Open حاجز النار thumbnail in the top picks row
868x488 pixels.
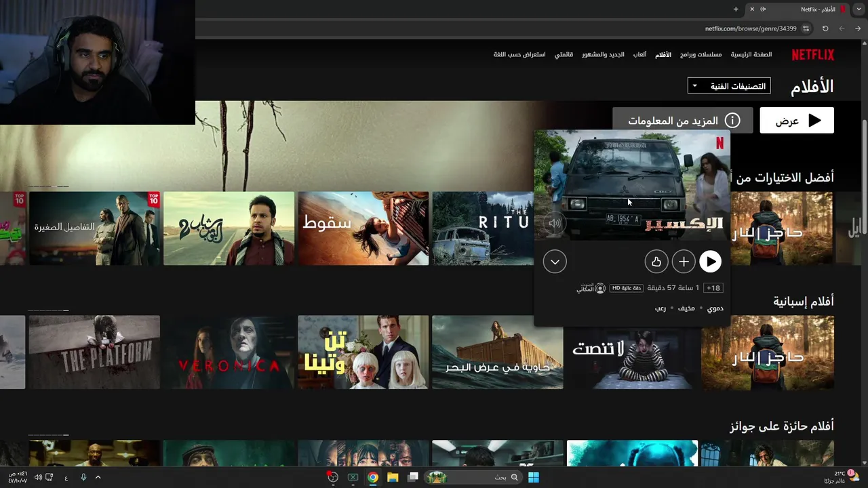pos(782,228)
